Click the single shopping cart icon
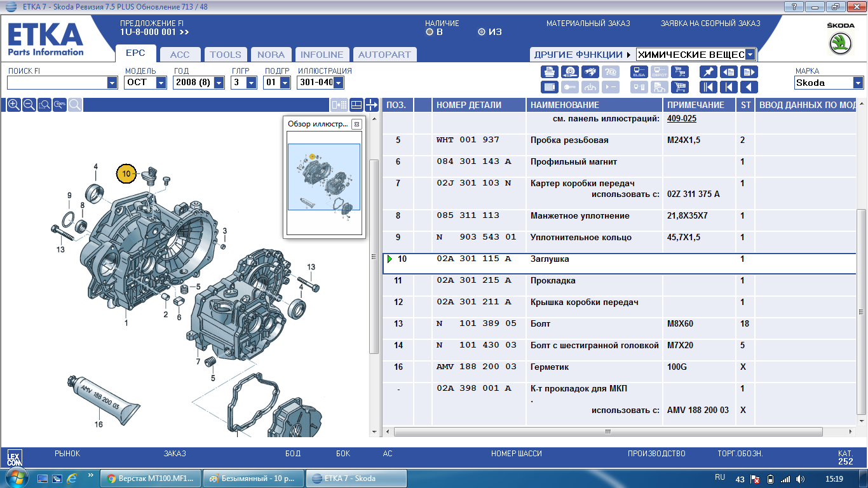868x488 pixels. [680, 87]
